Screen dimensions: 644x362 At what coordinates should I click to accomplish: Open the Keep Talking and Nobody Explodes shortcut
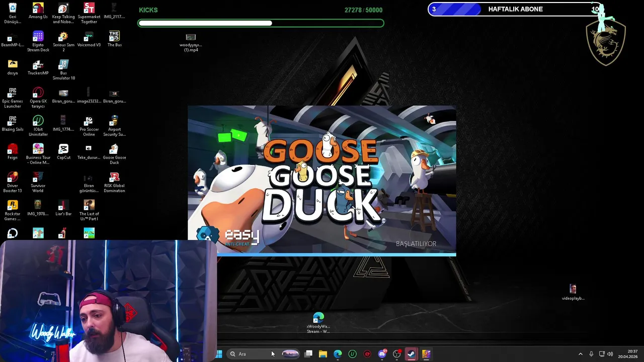click(63, 13)
